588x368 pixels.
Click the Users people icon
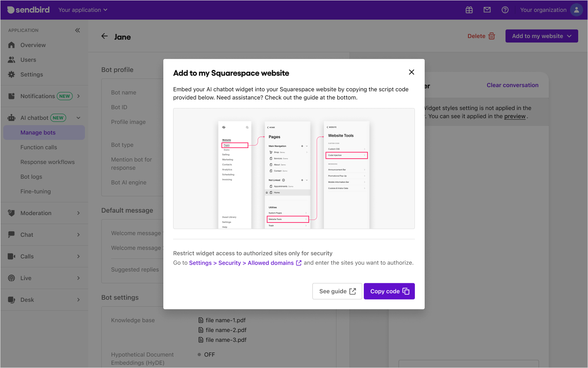pos(11,60)
